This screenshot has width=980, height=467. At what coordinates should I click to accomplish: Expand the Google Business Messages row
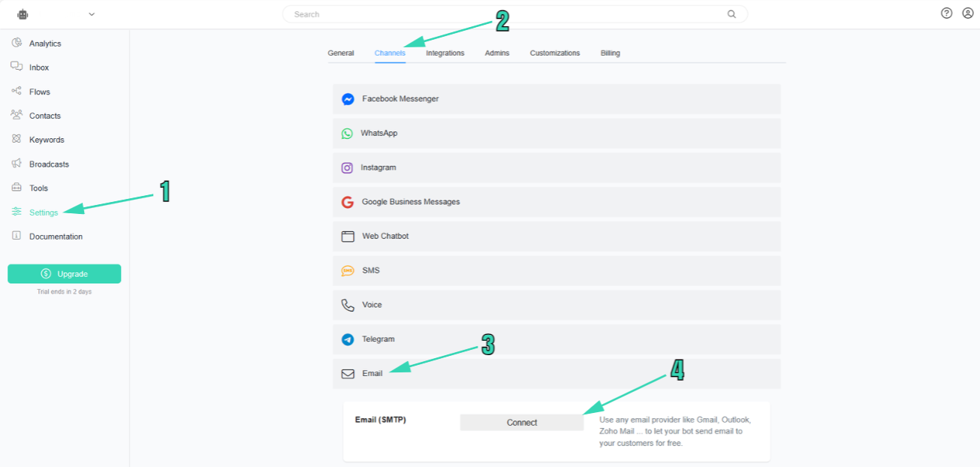556,202
